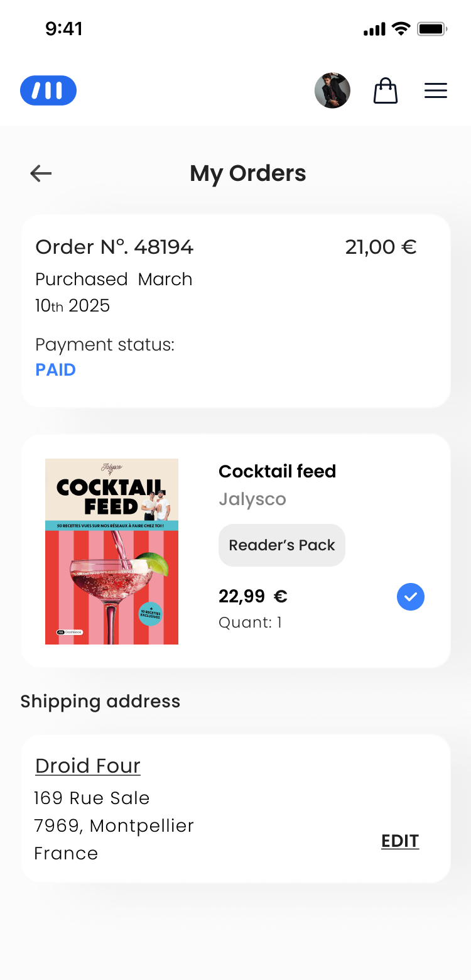Tap the Order N°. 48194 heading

(114, 248)
